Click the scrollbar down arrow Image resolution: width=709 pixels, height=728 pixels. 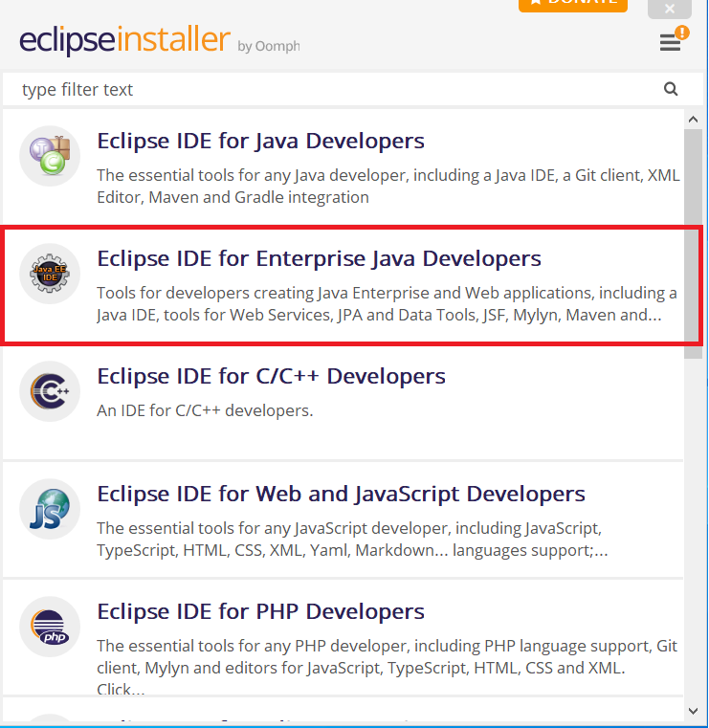(x=694, y=711)
